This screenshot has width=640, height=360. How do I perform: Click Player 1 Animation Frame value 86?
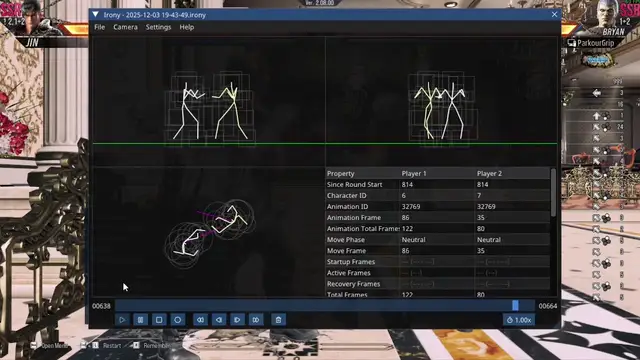click(x=405, y=218)
